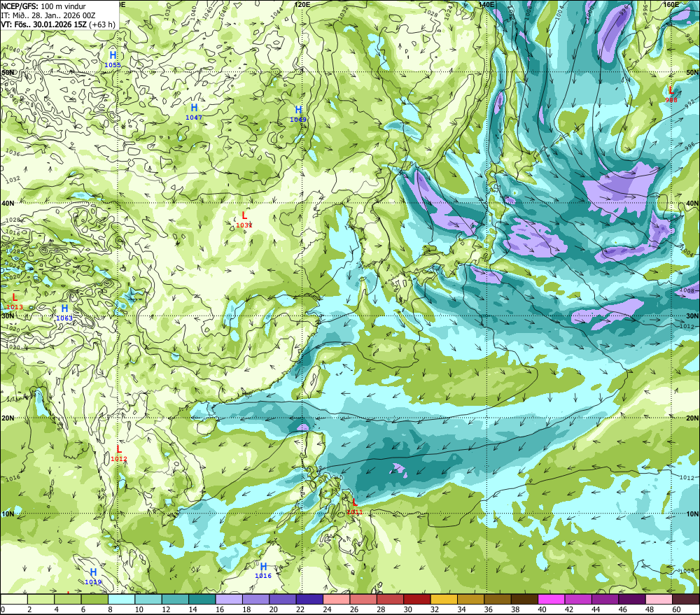Click the L 1012 low pressure marker
The image size is (700, 615).
coord(119,453)
